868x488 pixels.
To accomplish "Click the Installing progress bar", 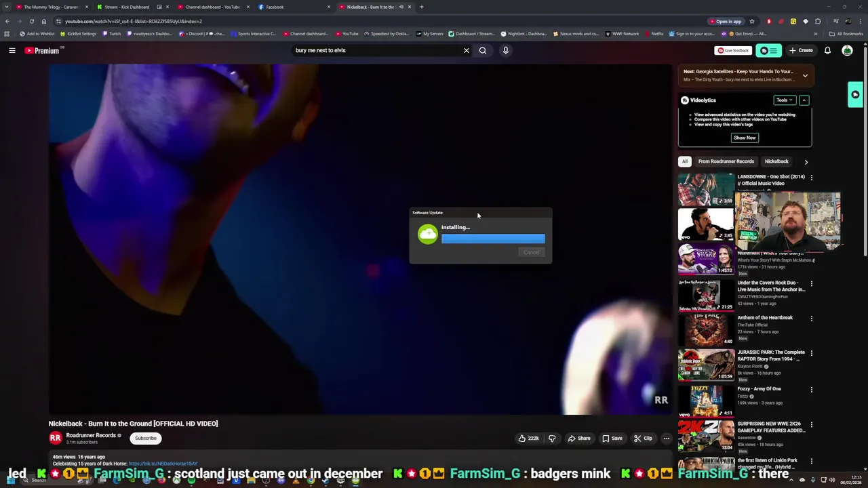I will (x=493, y=239).
